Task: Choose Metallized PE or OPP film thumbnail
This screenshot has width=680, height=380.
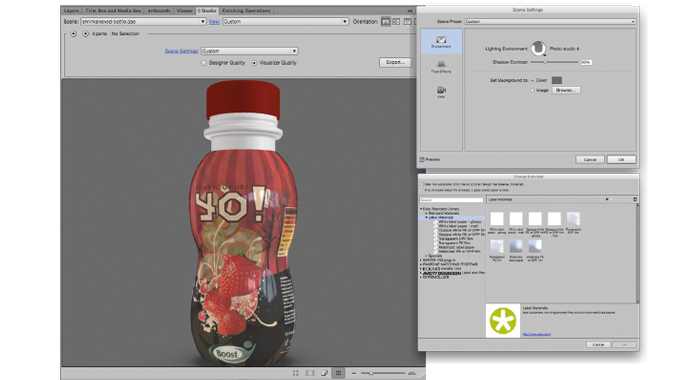Action: (535, 246)
